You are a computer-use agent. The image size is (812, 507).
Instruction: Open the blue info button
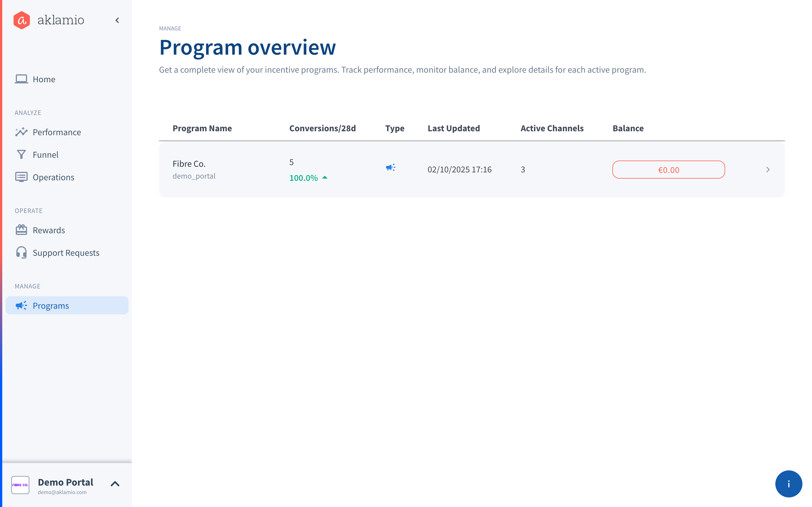(x=788, y=484)
